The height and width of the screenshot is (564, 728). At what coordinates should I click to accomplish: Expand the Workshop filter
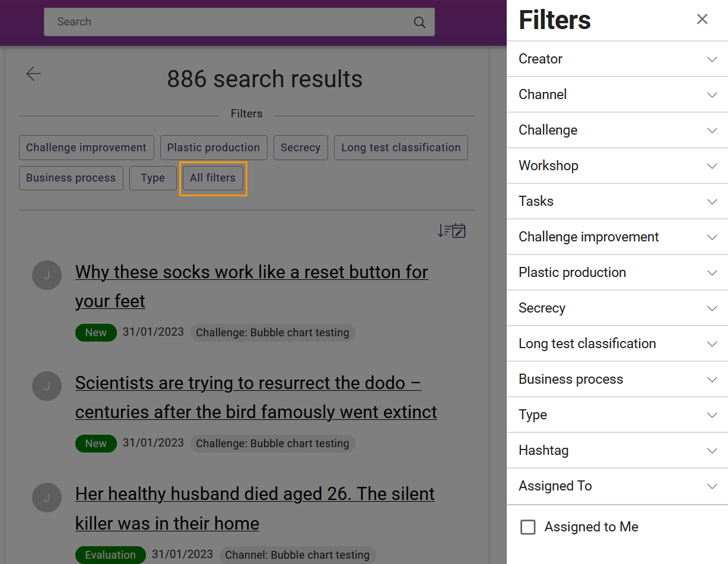coord(617,165)
